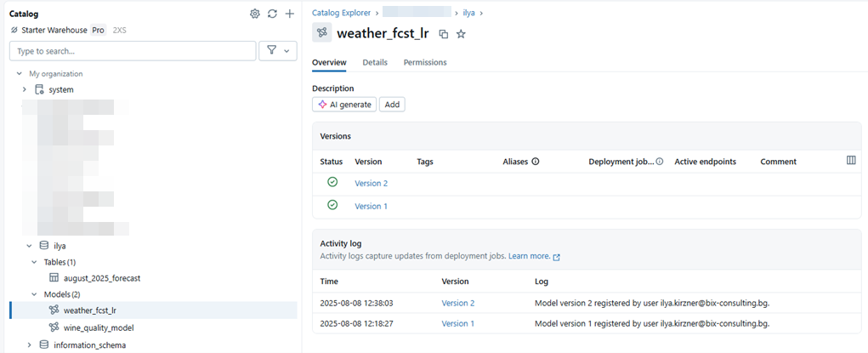Open the filter dropdown beside search
The image size is (868, 353).
point(278,50)
